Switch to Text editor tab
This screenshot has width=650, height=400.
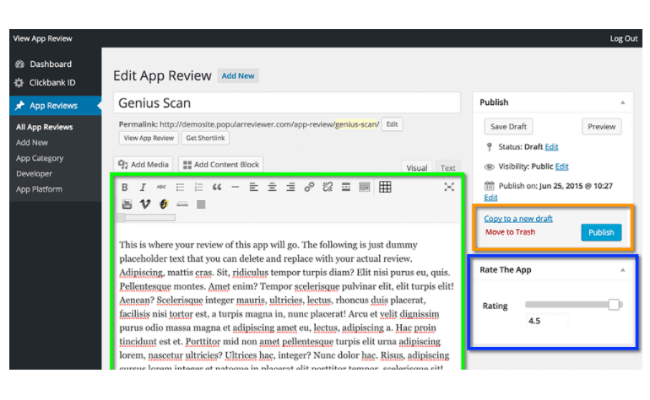tap(448, 167)
